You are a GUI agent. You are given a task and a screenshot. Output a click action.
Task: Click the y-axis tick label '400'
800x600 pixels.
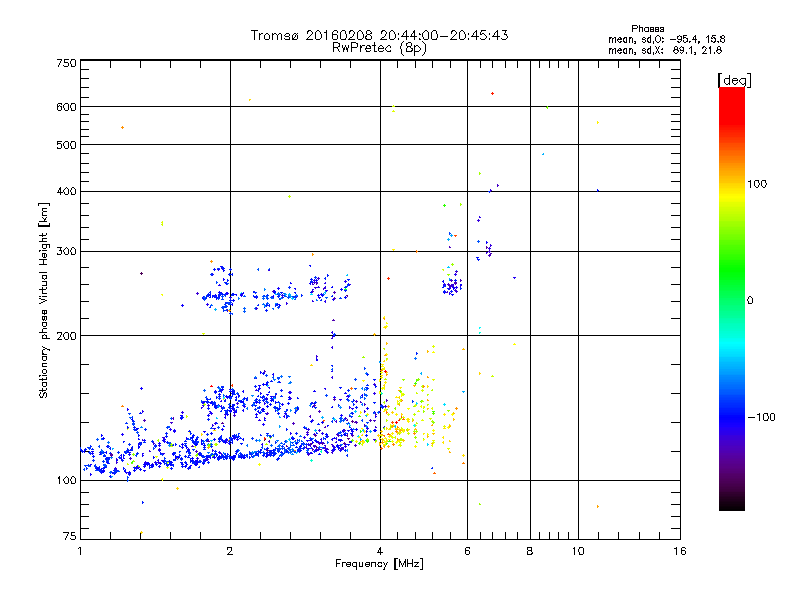(66, 192)
